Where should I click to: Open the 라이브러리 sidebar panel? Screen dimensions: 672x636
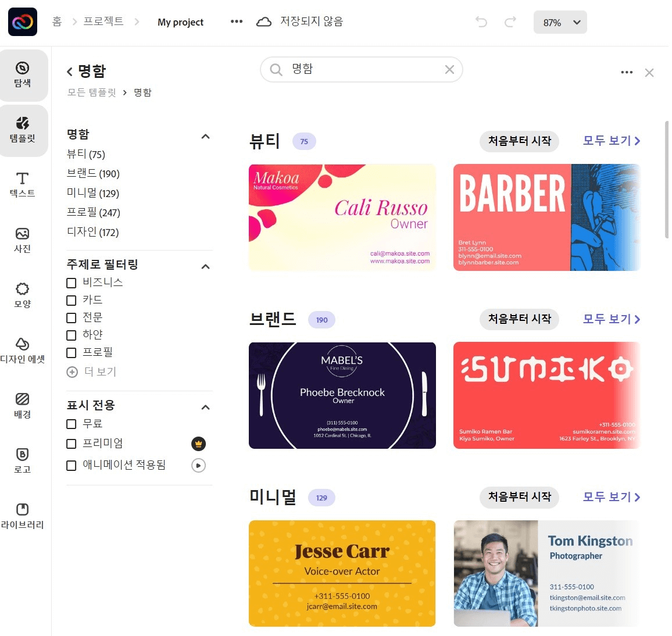tap(22, 516)
